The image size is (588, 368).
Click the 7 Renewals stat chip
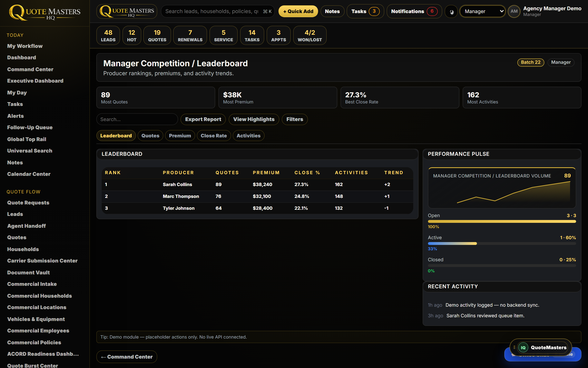(190, 36)
